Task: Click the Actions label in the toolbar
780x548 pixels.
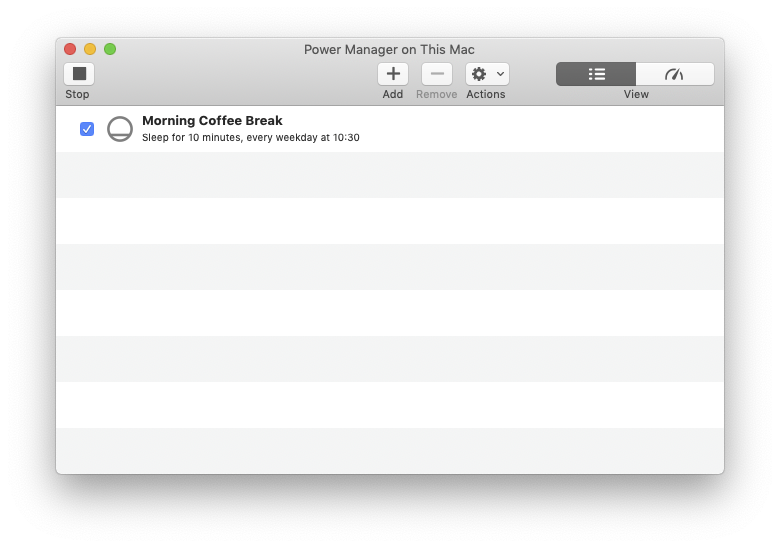Action: tap(486, 95)
